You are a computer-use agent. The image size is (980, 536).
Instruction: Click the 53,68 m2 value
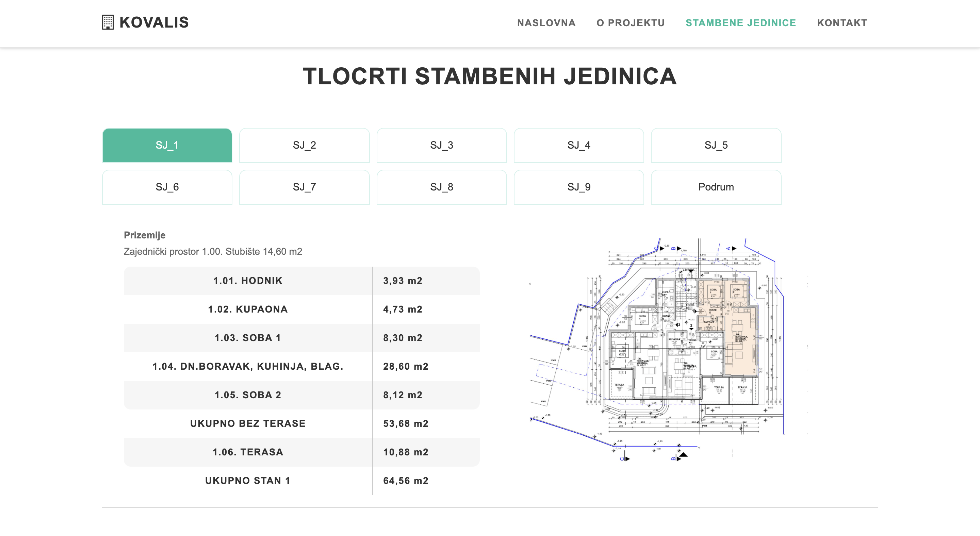click(406, 423)
